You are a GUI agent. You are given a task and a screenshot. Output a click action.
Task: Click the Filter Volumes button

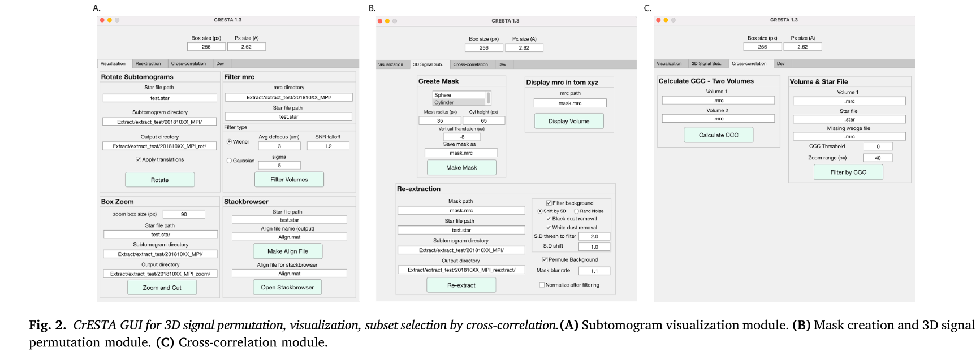coord(289,180)
